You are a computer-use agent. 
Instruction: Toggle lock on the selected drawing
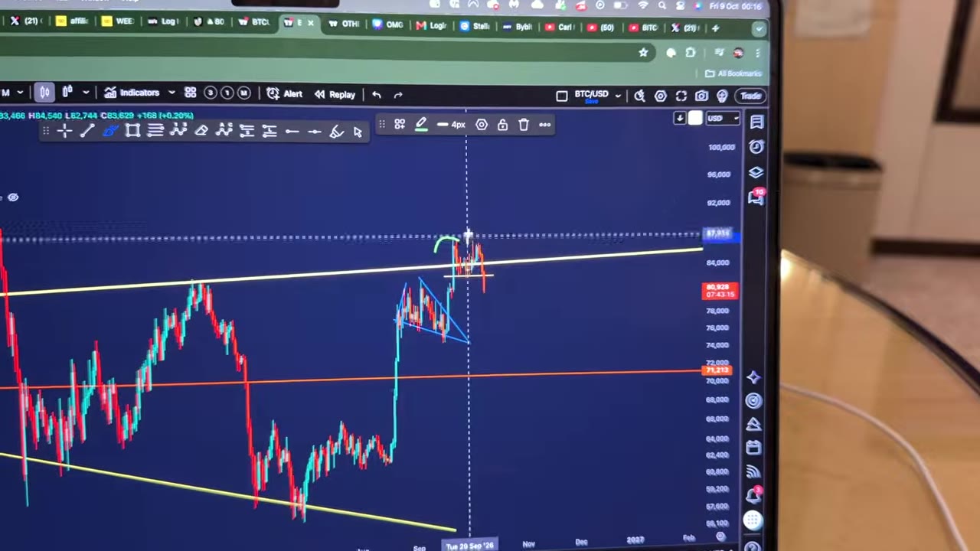[502, 125]
